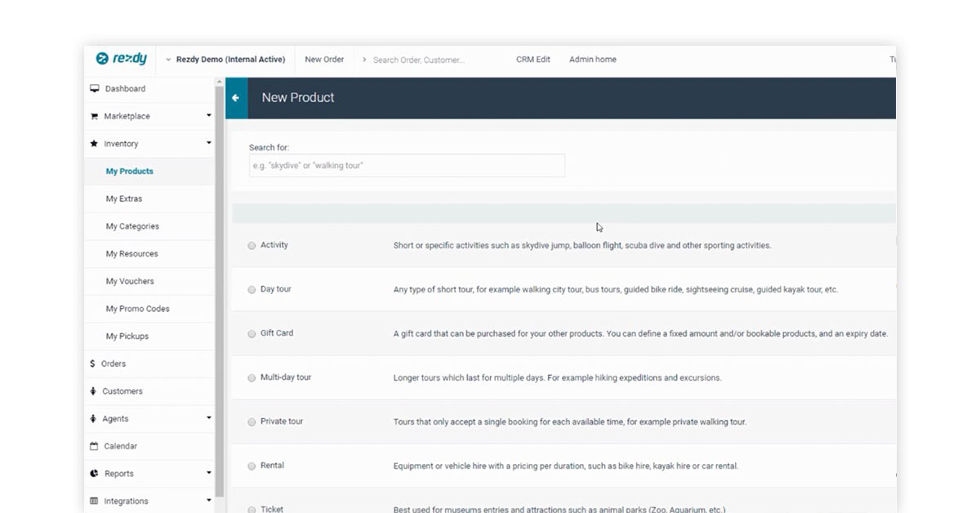Click the Orders dollar icon
The width and height of the screenshot is (980, 513).
pyautogui.click(x=92, y=364)
